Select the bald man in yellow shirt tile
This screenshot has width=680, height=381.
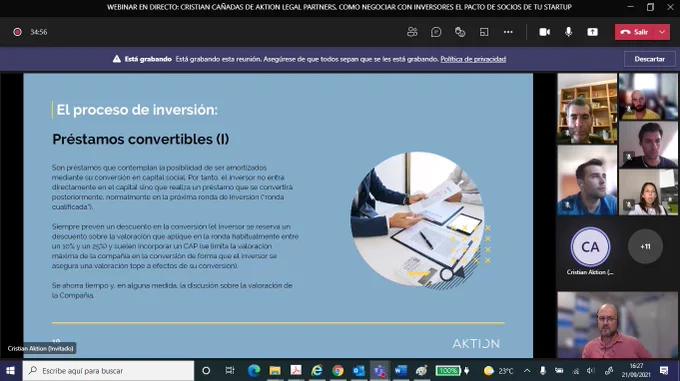[x=648, y=97]
